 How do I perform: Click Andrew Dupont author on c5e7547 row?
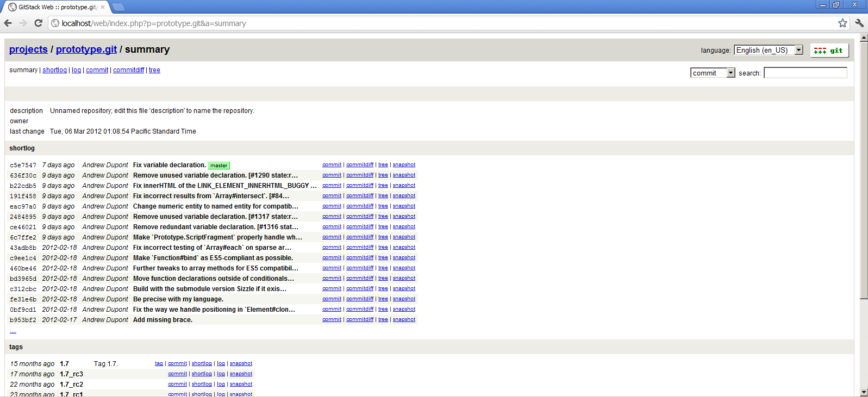pos(105,165)
